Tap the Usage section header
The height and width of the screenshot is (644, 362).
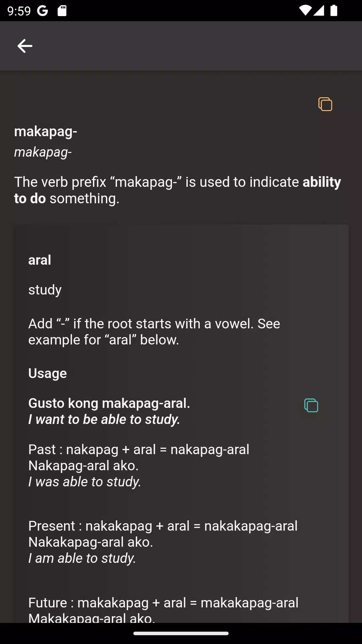47,373
